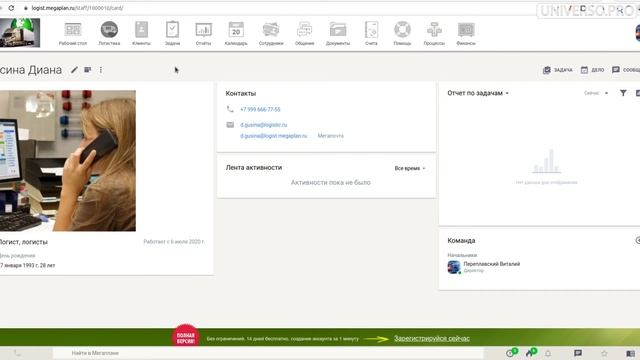The height and width of the screenshot is (360, 640).
Task: Open notifications bell in bottom bar
Action: point(548,353)
